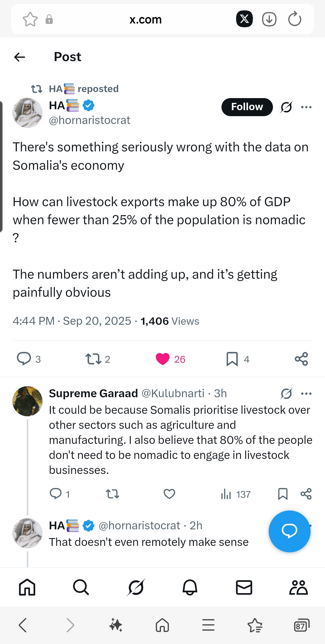
Task: Open @Kulubnarti profile link
Action: pos(173,394)
